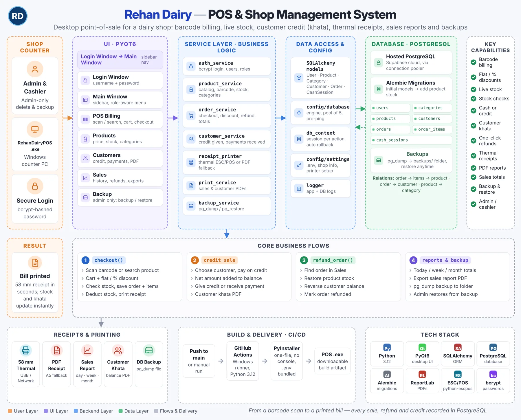The width and height of the screenshot is (521, 420).
Task: Click the Bill printed document icon
Action: pyautogui.click(x=35, y=263)
